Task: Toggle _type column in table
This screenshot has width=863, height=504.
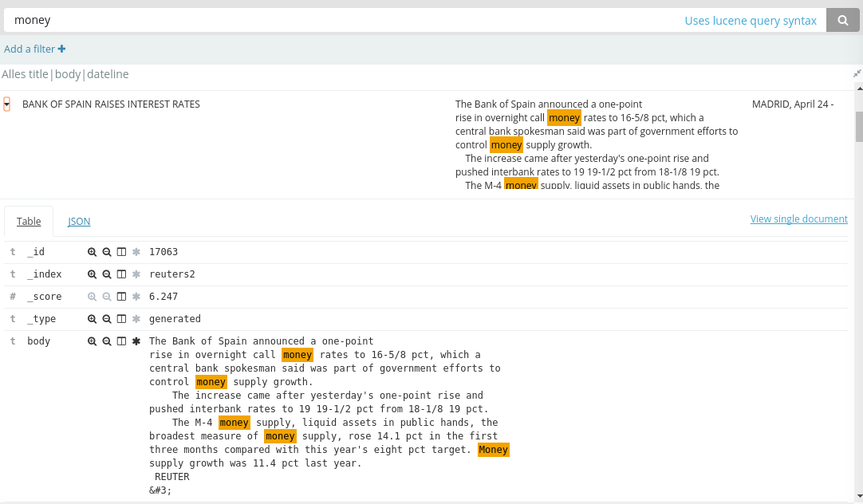Action: (122, 319)
